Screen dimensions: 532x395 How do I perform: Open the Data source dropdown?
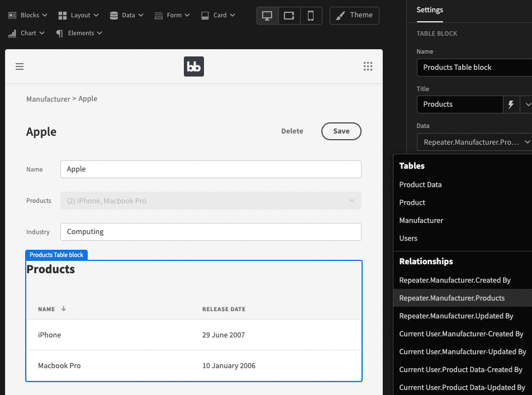[474, 142]
